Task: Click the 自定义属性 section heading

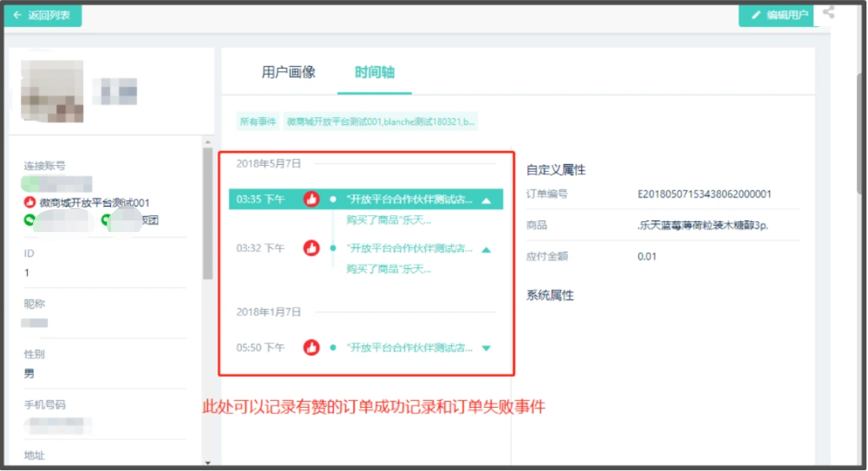Action: click(x=556, y=170)
